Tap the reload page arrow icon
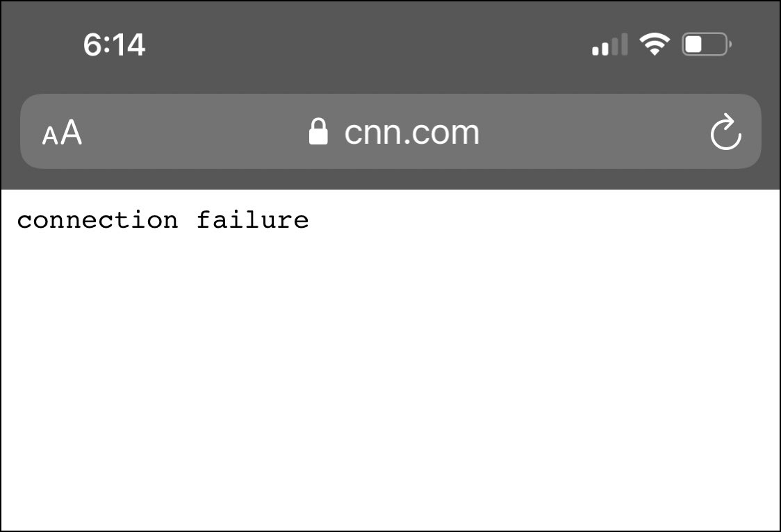Image resolution: width=781 pixels, height=532 pixels. pyautogui.click(x=726, y=133)
